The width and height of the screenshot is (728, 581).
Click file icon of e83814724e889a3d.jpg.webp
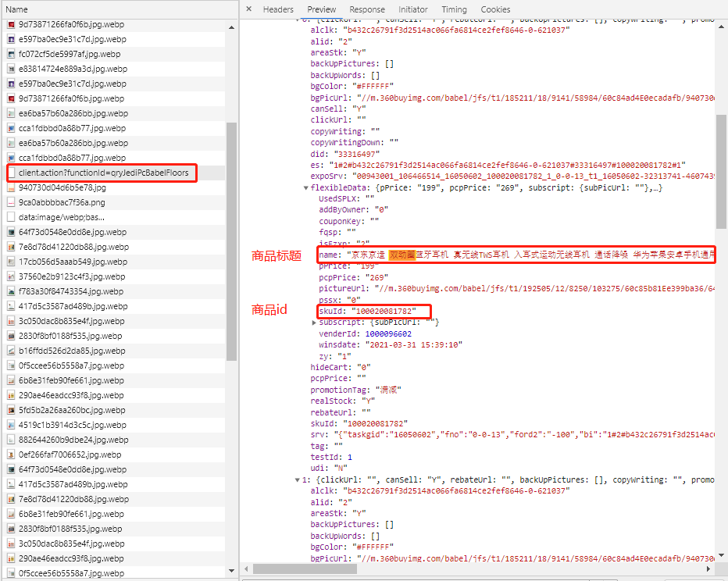(11, 70)
